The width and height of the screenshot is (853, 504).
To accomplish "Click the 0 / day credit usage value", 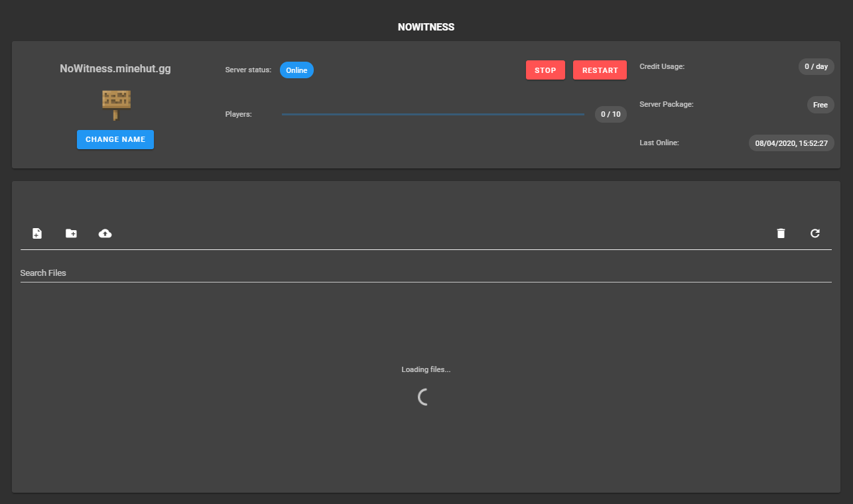I will coord(817,66).
